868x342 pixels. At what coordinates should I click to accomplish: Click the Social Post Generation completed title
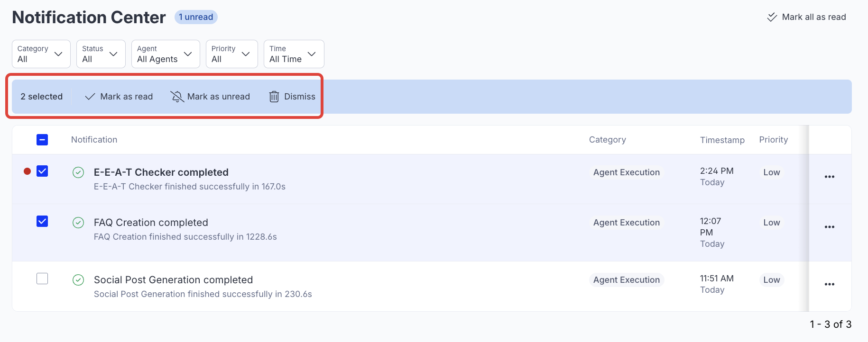click(x=173, y=280)
